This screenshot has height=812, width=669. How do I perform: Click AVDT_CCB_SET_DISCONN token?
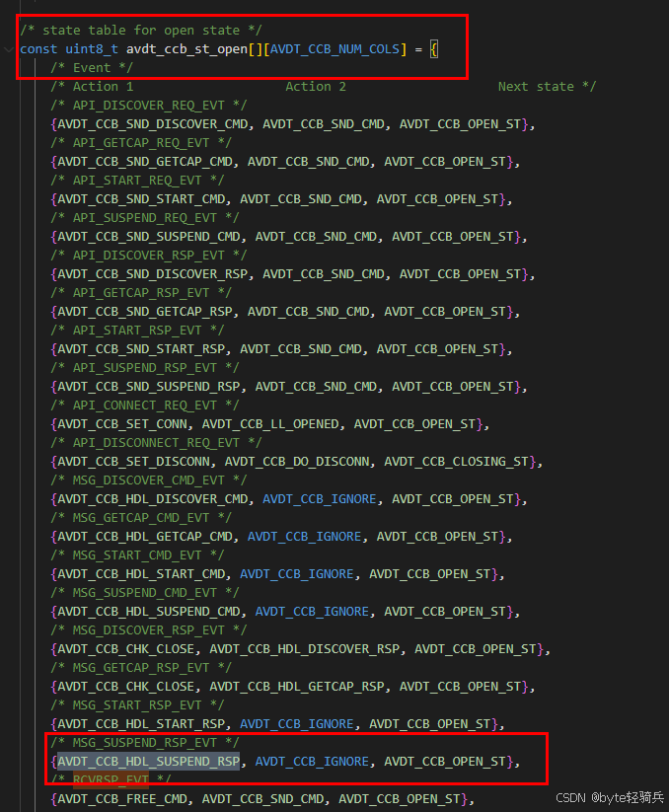(133, 462)
